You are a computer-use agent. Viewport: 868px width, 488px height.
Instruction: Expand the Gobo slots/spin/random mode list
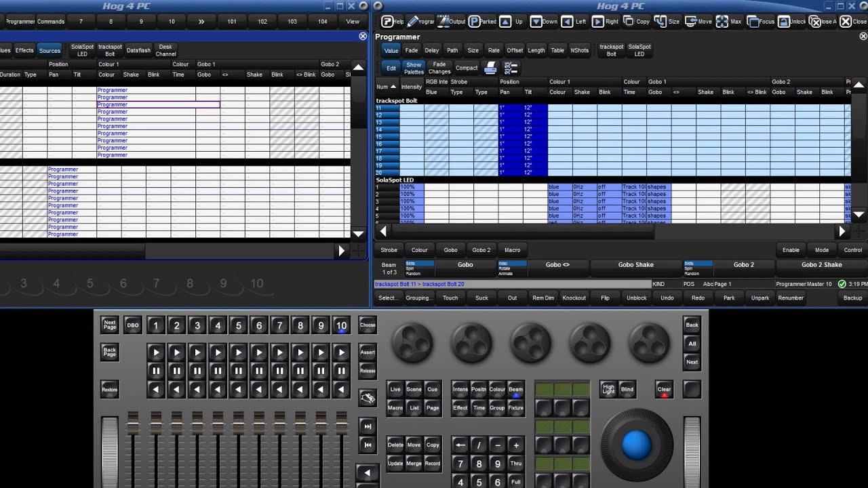click(418, 268)
